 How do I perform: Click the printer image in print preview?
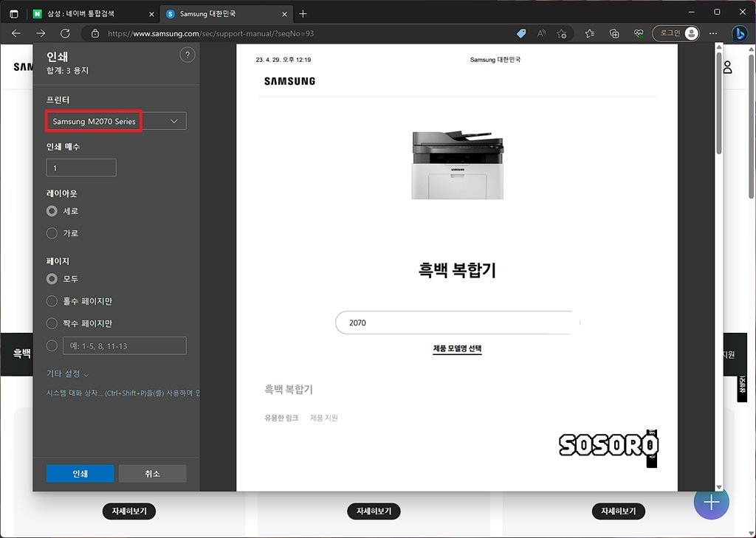(x=457, y=165)
